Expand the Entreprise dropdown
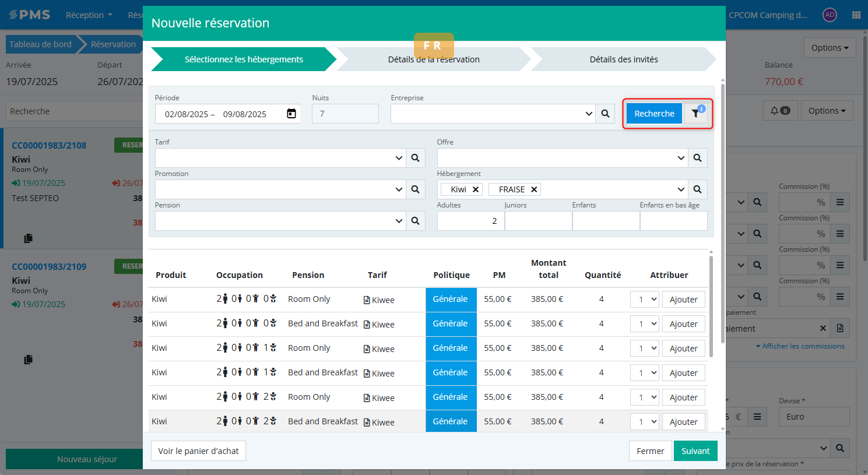Viewport: 868px width, 475px height. click(589, 114)
